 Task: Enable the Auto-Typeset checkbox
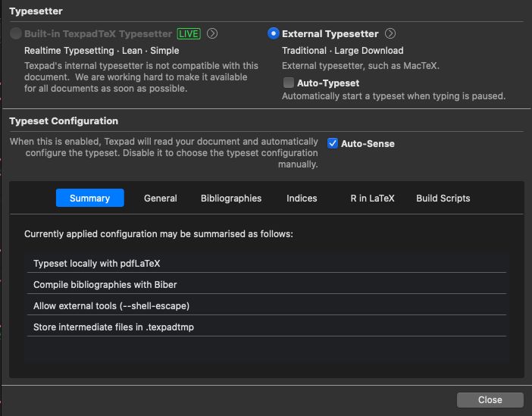(x=289, y=83)
